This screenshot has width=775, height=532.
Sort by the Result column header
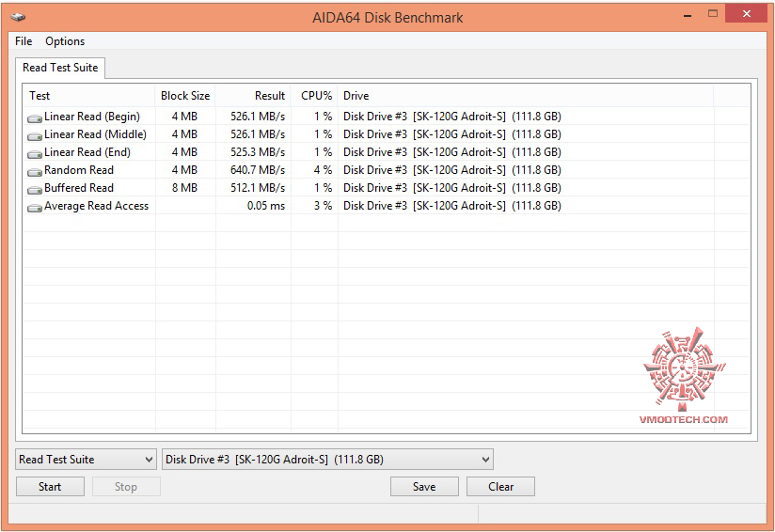(x=253, y=95)
